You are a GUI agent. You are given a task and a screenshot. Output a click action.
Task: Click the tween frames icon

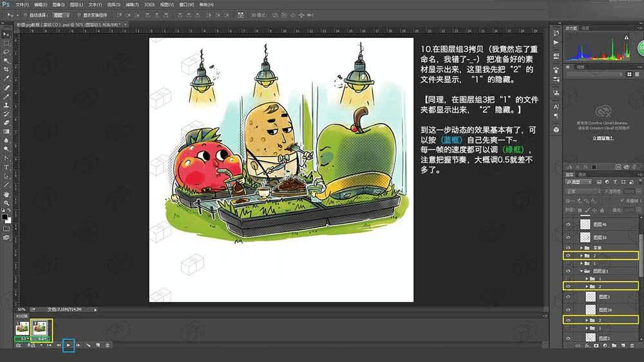[x=88, y=345]
